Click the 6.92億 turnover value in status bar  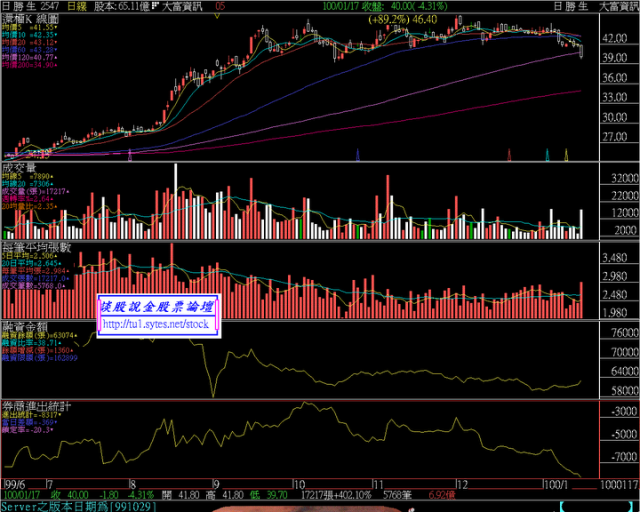[x=442, y=495]
